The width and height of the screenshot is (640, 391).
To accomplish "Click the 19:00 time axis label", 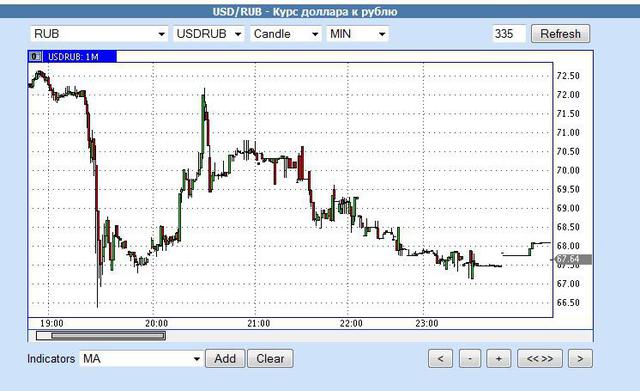I will click(x=52, y=324).
